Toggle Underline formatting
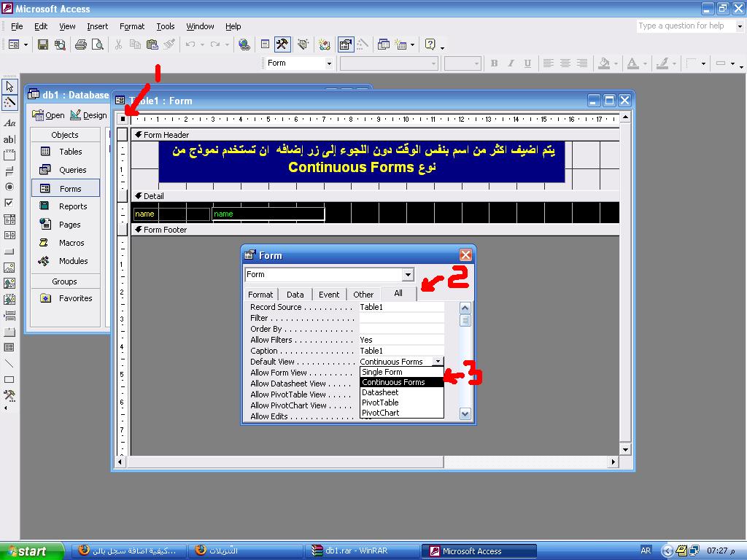747x560 pixels. 527,63
